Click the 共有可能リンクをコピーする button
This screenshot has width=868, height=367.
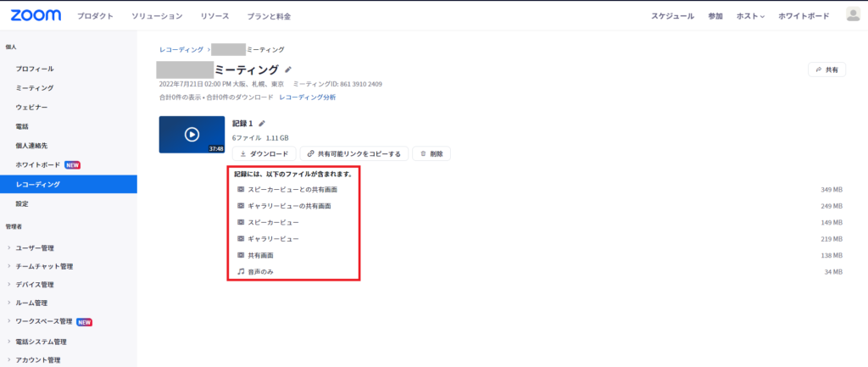(354, 153)
